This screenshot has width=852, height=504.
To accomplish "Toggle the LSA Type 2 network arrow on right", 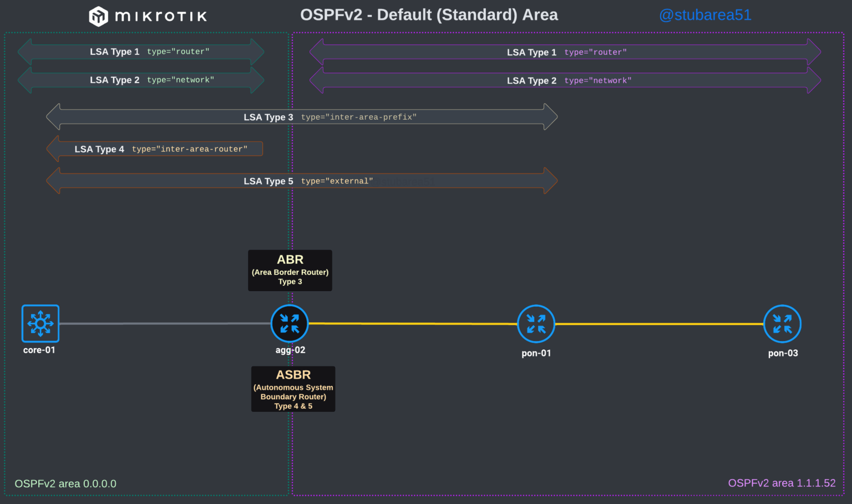I will 565,80.
